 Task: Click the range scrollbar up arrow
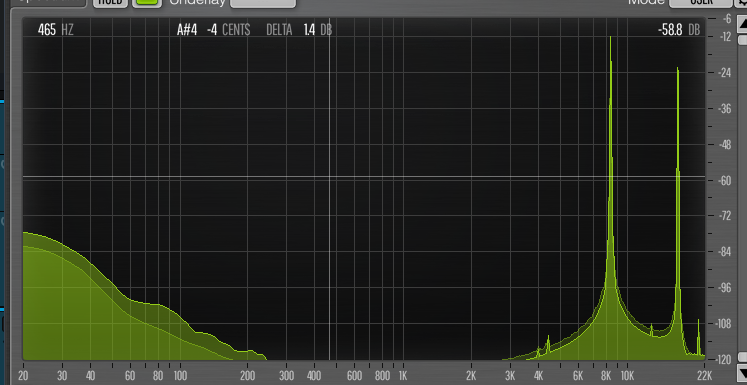(743, 24)
